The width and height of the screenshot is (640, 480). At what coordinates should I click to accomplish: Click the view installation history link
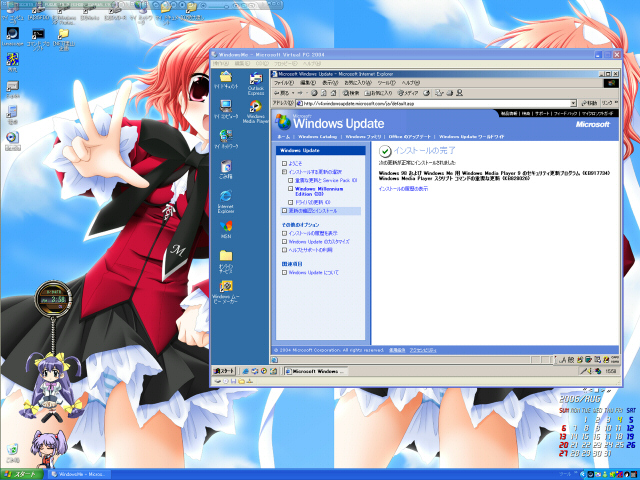point(403,188)
